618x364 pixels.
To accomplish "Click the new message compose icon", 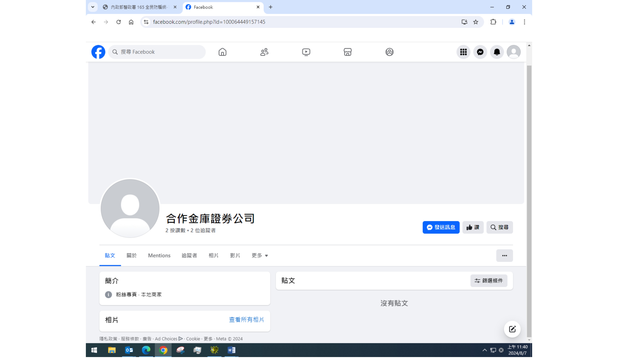I will pyautogui.click(x=512, y=329).
